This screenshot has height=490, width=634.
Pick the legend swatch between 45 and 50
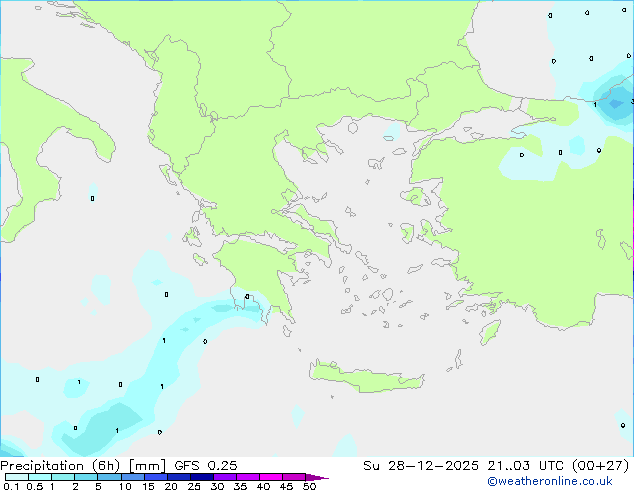click(294, 477)
